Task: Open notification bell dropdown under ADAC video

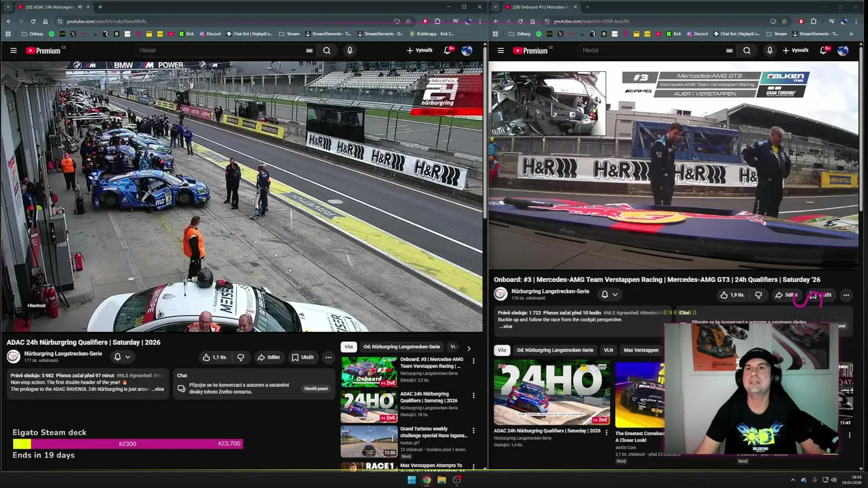Action: (122, 357)
